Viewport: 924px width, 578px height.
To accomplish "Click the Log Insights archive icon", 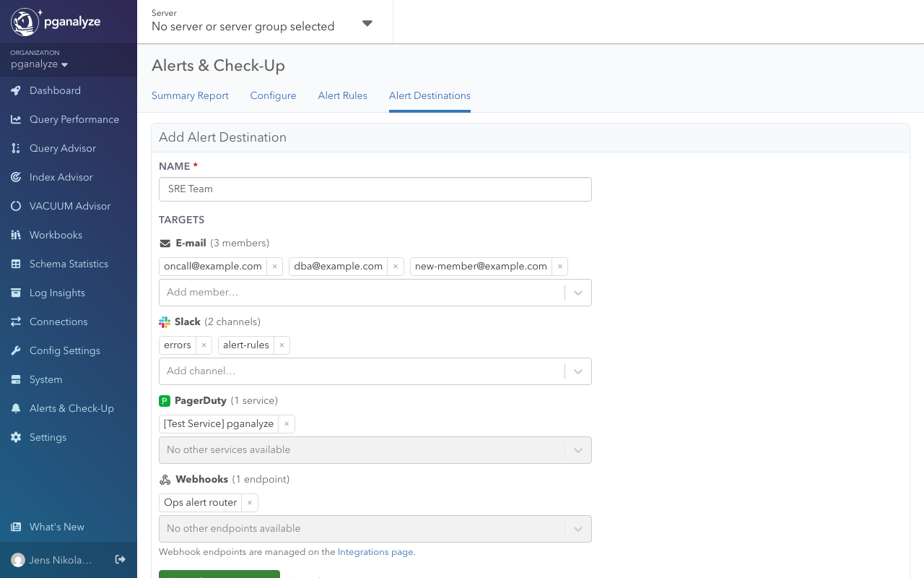I will [16, 293].
